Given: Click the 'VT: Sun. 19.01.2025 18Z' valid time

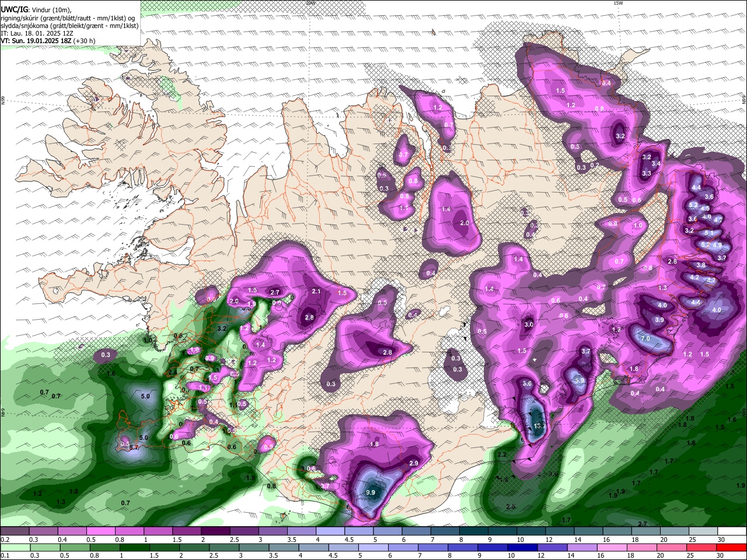Looking at the screenshot, I should pyautogui.click(x=36, y=41).
